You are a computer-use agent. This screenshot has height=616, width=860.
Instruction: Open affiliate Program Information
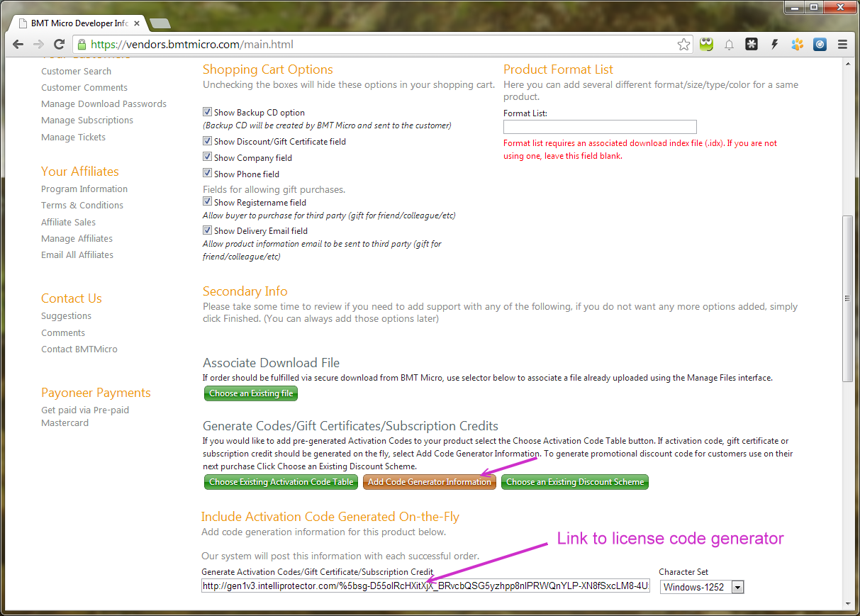pos(84,189)
